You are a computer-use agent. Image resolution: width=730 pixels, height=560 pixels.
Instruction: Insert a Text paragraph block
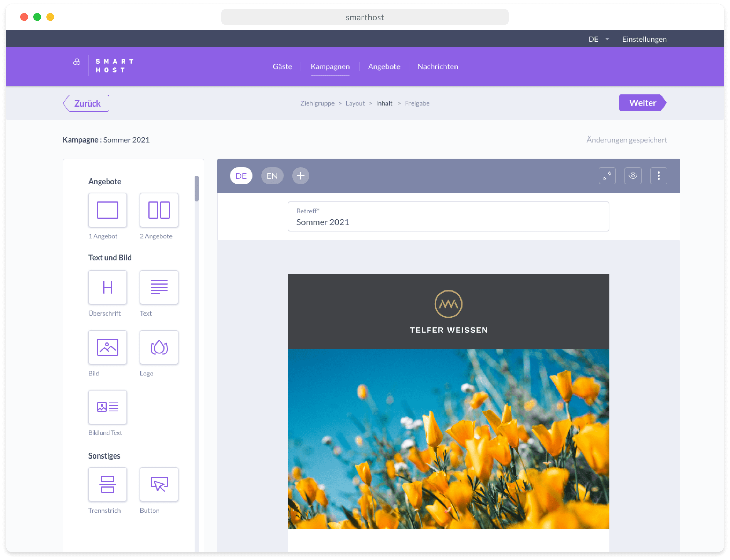coord(159,287)
